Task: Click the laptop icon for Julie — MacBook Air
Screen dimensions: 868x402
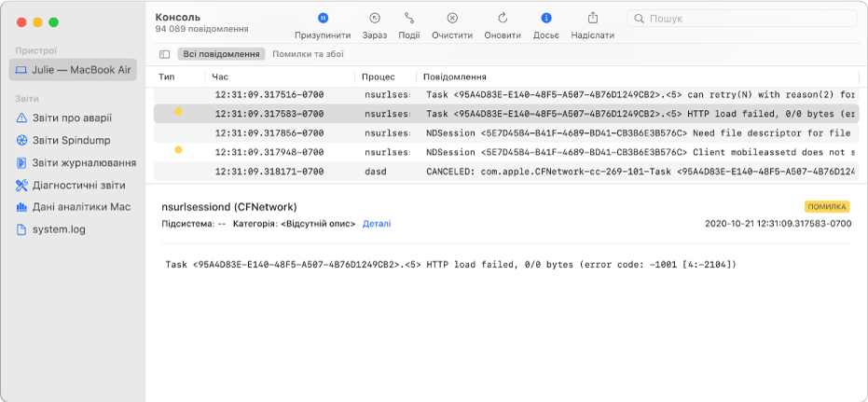Action: click(21, 70)
